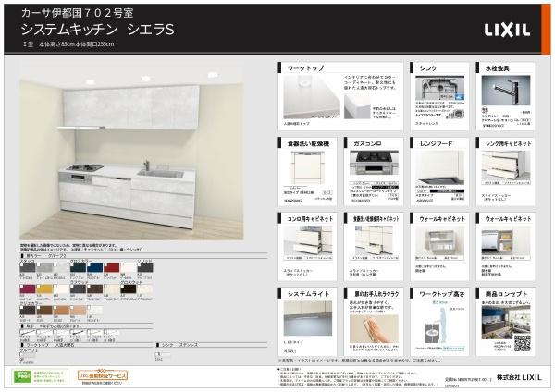The height and width of the screenshot is (392, 555).
Task: Click the heading システムキッチン シエラS
Action: [97, 30]
